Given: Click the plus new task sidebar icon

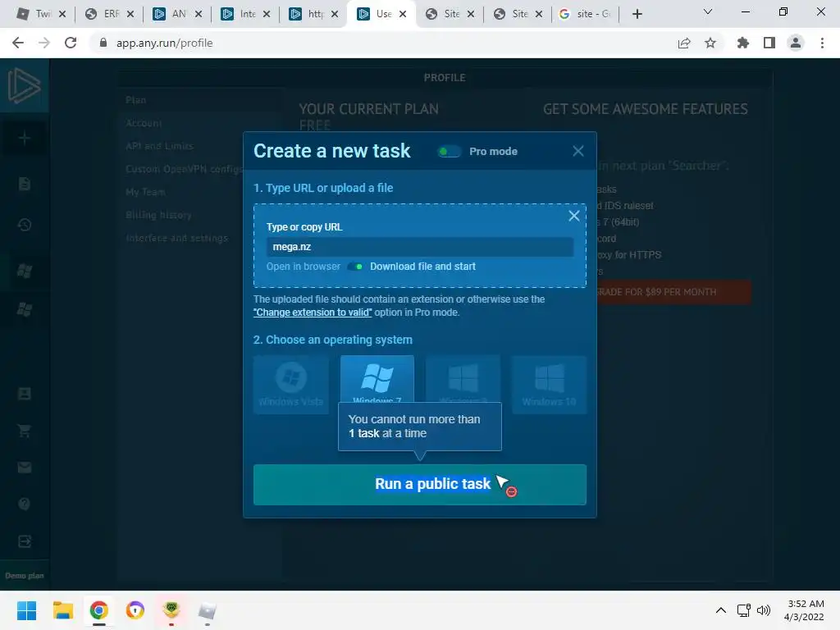Looking at the screenshot, I should pyautogui.click(x=24, y=138).
